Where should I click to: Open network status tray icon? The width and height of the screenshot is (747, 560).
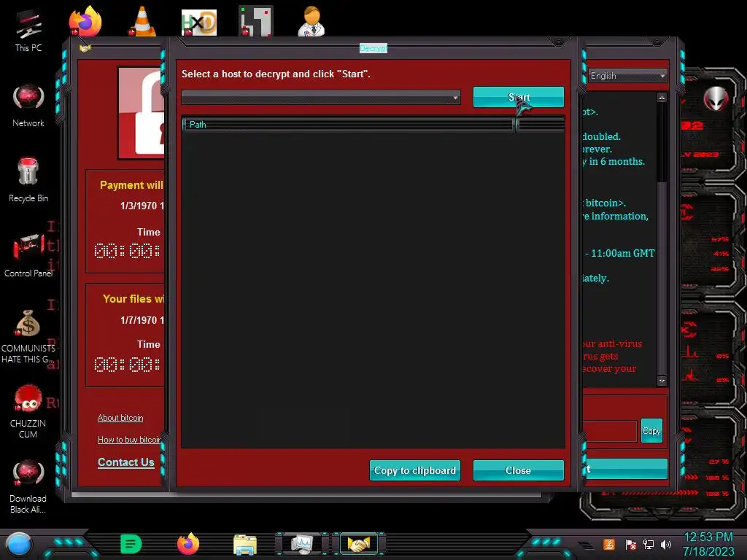649,545
